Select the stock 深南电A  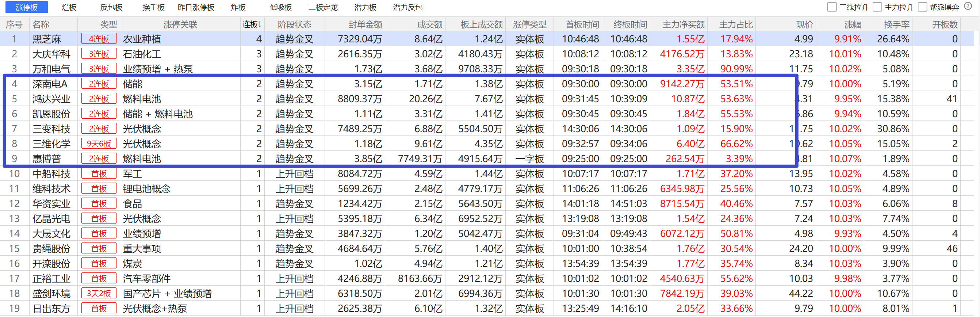[x=50, y=84]
